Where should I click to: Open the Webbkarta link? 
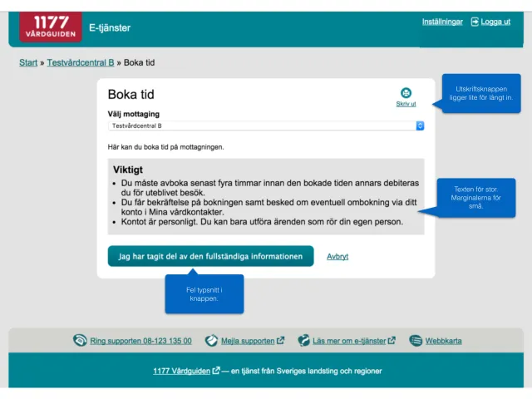(x=443, y=341)
